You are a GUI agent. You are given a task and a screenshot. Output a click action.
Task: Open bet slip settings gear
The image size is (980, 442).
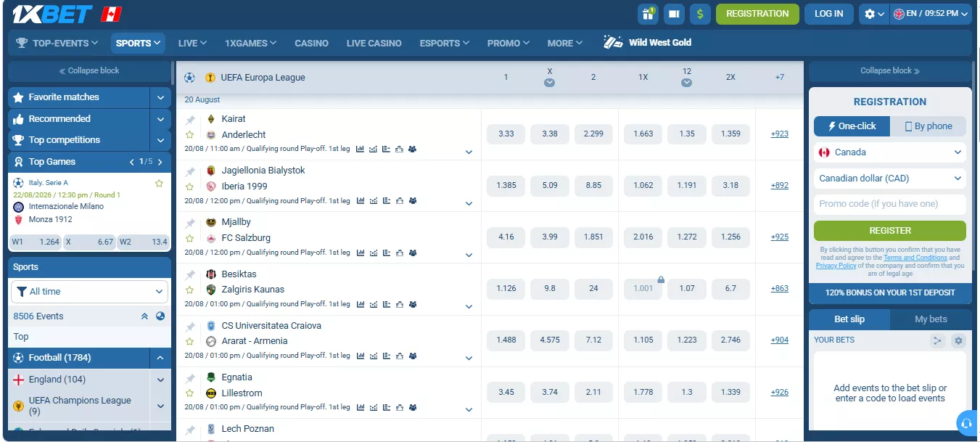tap(959, 340)
